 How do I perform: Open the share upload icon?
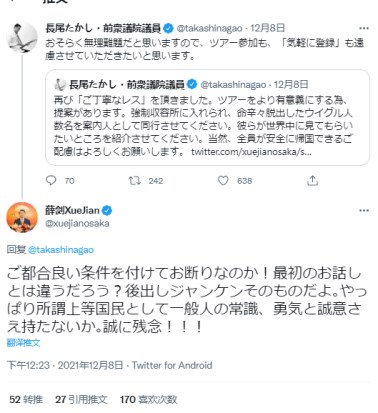(312, 180)
